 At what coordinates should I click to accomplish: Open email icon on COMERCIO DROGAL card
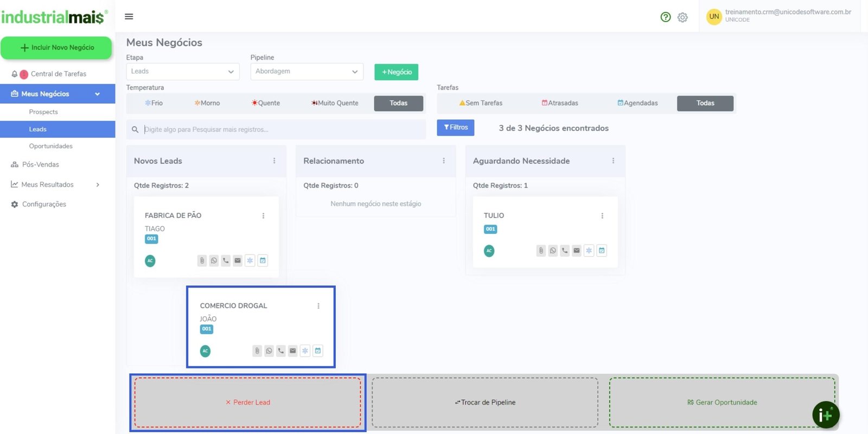[x=293, y=351]
